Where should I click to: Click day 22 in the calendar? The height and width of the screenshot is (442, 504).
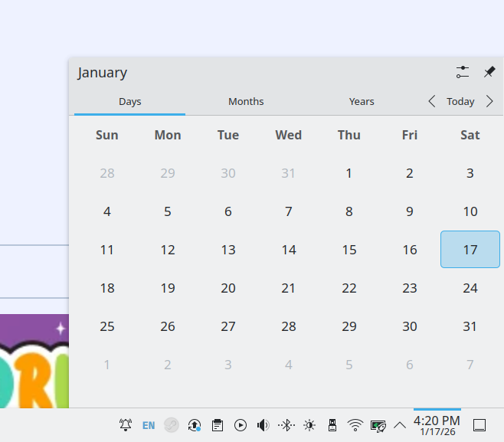[349, 288]
